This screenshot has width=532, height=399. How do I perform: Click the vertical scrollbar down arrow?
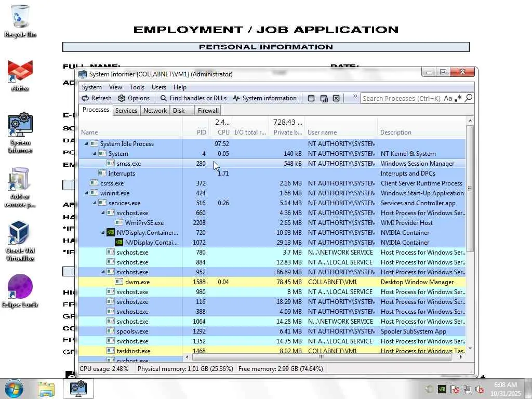[x=470, y=349]
